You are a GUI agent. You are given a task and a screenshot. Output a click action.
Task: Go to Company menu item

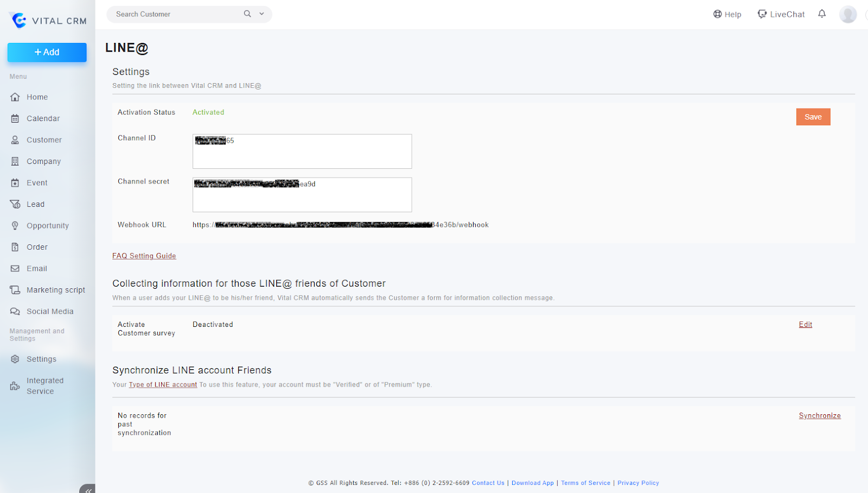coord(44,161)
